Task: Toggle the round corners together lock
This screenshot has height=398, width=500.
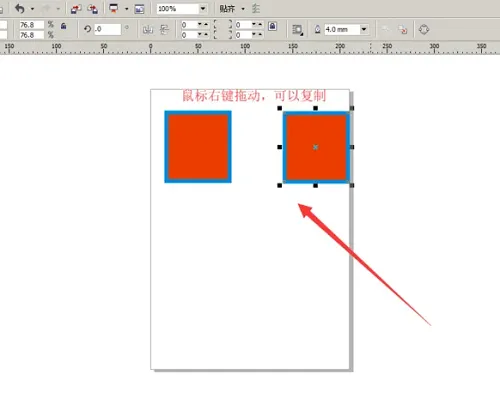Action: (x=272, y=26)
